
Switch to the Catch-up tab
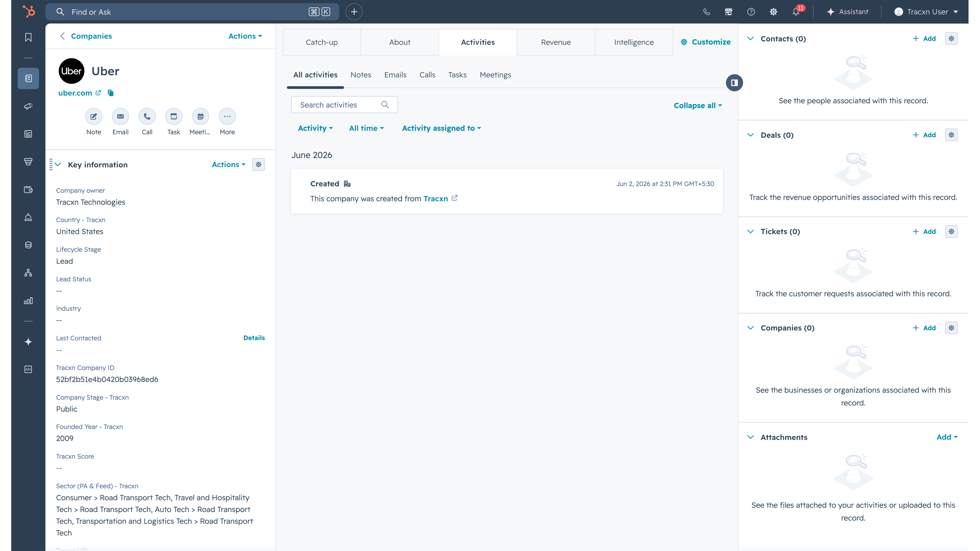coord(322,42)
